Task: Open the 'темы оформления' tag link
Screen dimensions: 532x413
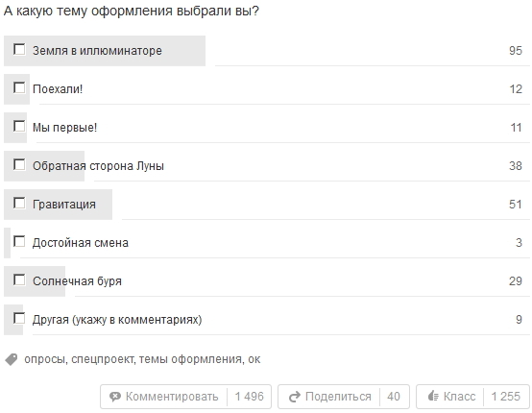Action: click(190, 359)
